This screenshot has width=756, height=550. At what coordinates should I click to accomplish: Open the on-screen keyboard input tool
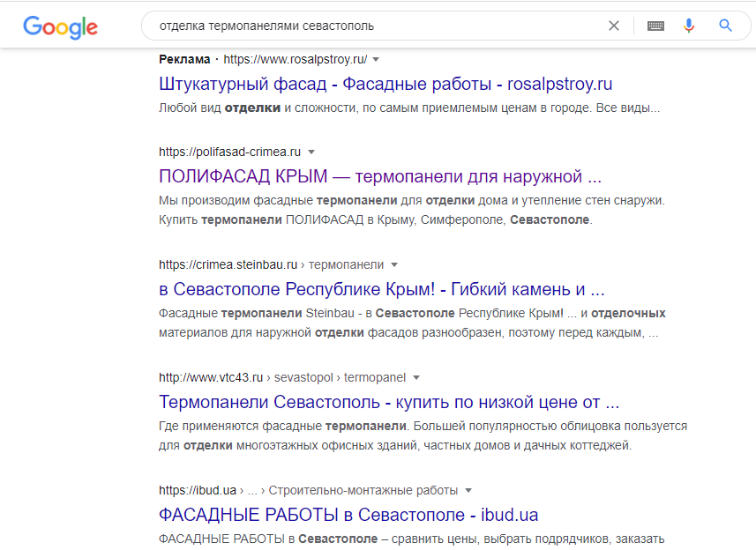click(655, 26)
